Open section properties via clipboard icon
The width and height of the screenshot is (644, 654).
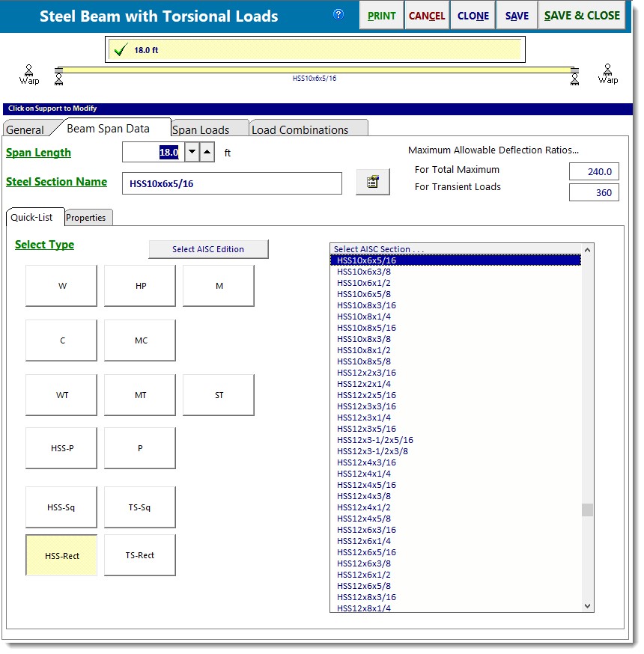tap(372, 182)
